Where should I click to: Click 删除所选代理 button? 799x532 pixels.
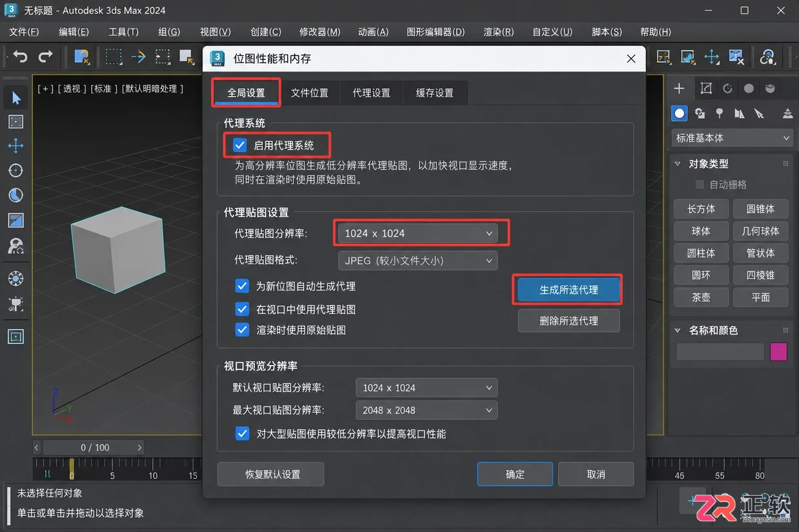click(569, 320)
